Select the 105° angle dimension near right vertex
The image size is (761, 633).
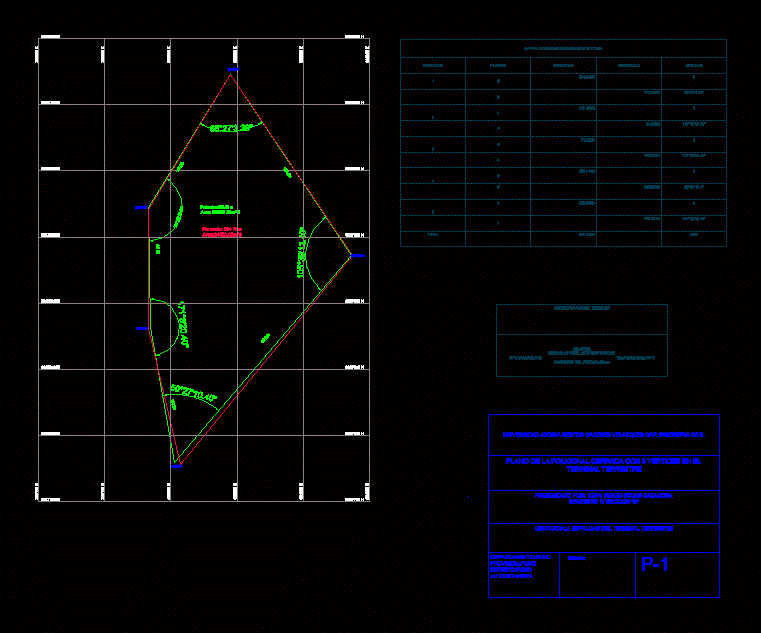tap(301, 252)
